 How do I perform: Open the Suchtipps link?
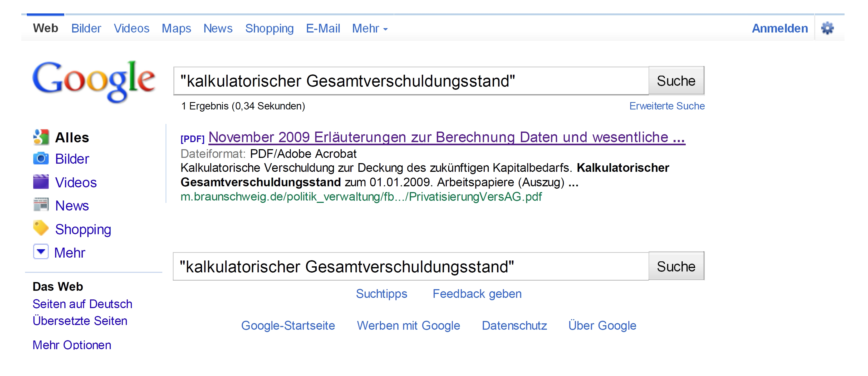[381, 294]
